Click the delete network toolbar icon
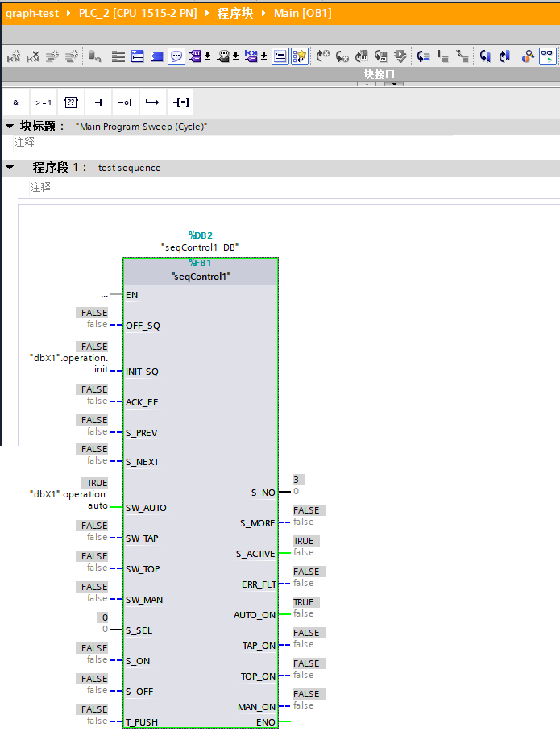Image resolution: width=560 pixels, height=736 pixels. [33, 56]
